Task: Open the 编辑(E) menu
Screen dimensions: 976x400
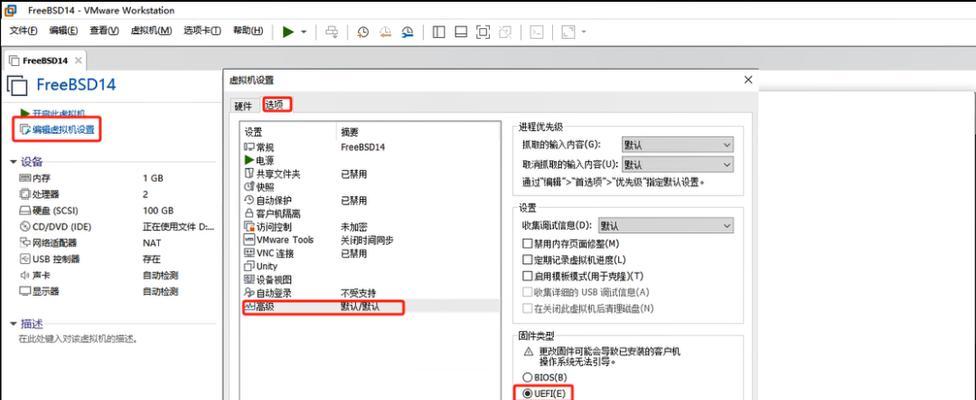Action: click(63, 30)
